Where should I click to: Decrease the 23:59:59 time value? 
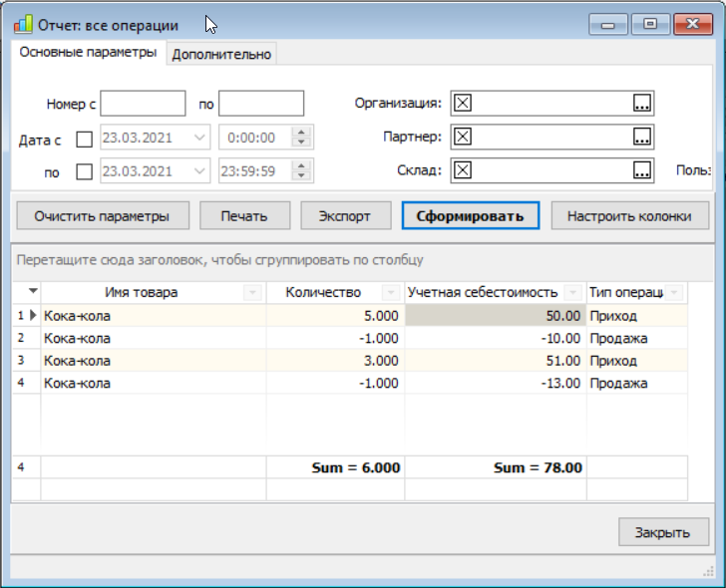(x=301, y=175)
